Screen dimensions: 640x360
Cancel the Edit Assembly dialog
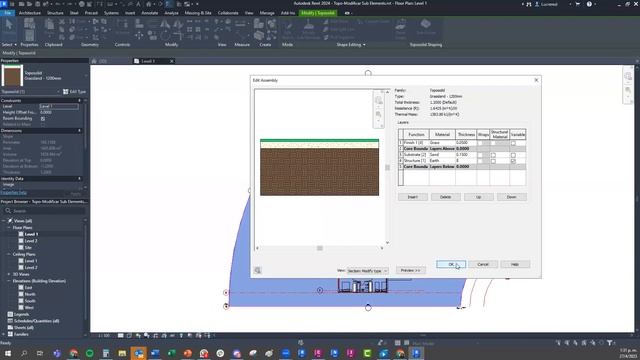pyautogui.click(x=483, y=264)
